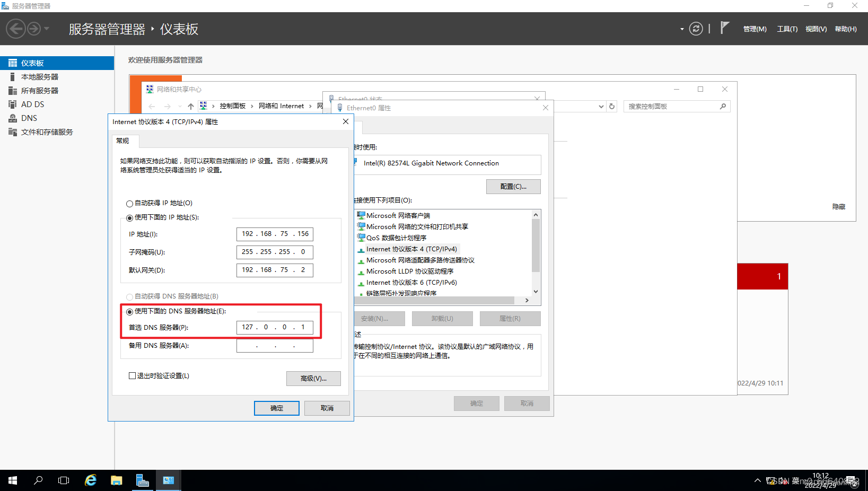Expand the Control Panel address bar dropdown

601,107
